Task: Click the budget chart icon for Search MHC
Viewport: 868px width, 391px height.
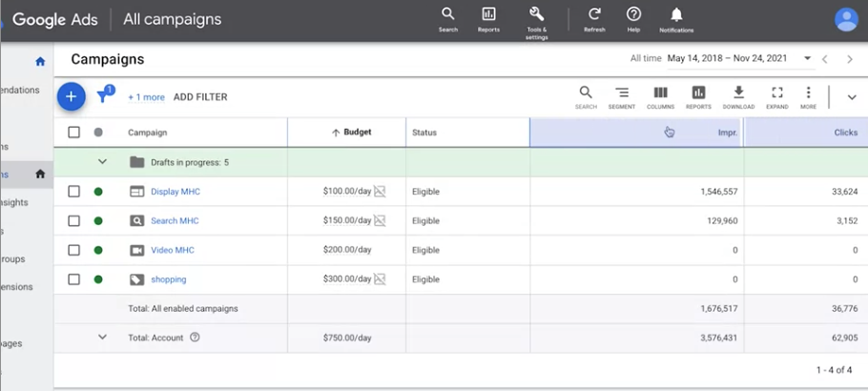Action: 380,220
